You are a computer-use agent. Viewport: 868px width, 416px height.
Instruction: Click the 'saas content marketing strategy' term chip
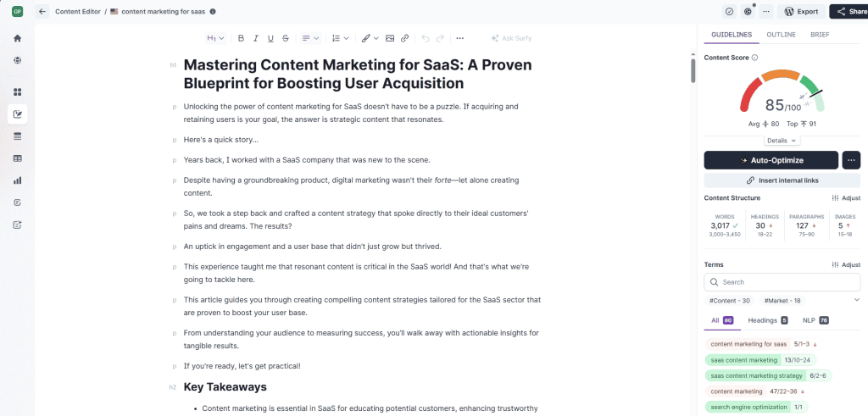click(x=768, y=375)
